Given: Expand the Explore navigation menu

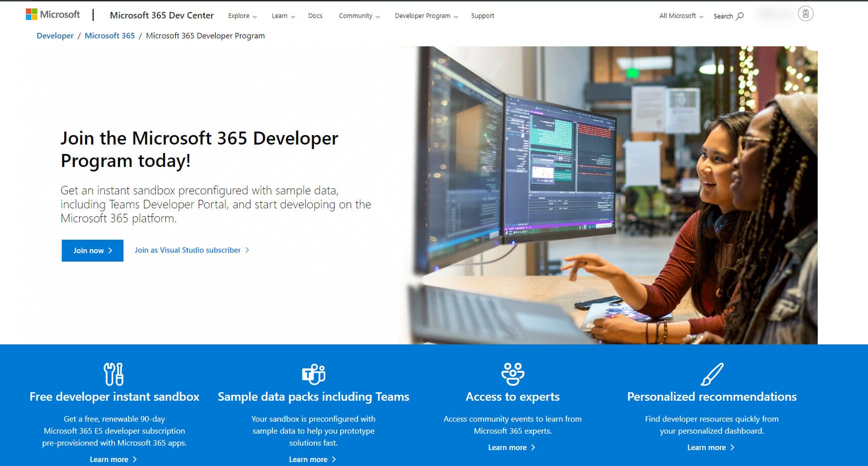Looking at the screenshot, I should point(242,15).
